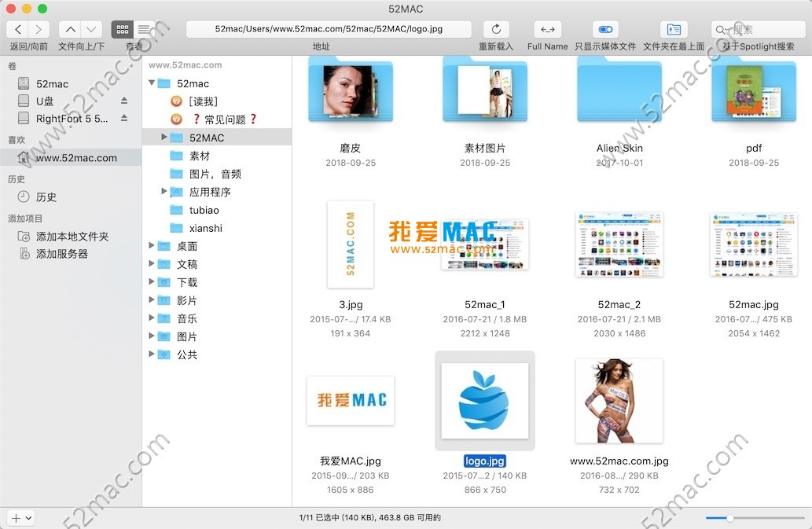
Task: Open the 磨皮 folder thumbnail
Action: tap(351, 92)
